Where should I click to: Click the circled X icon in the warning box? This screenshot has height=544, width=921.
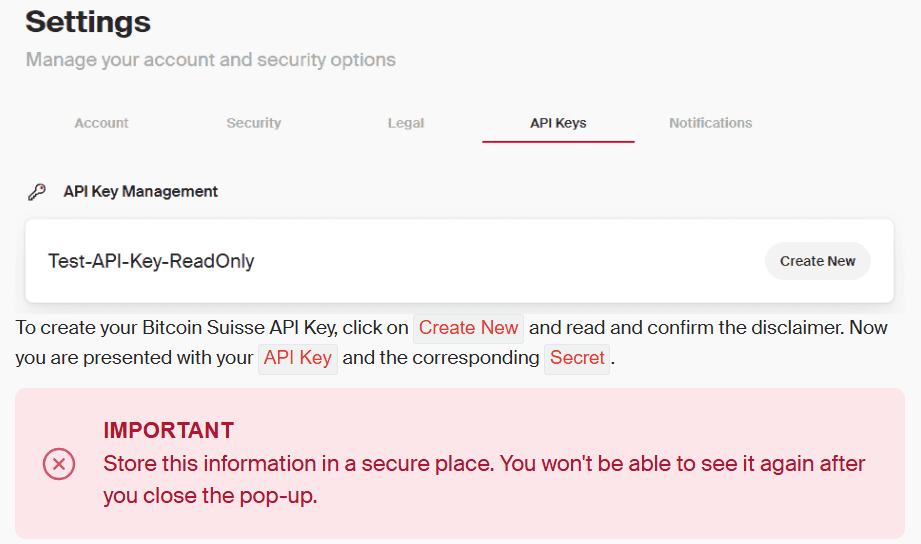pos(59,464)
